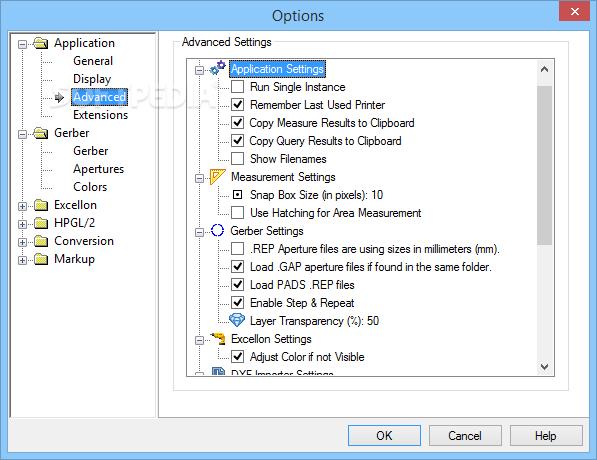Click the OK button
This screenshot has height=460, width=597.
point(384,435)
